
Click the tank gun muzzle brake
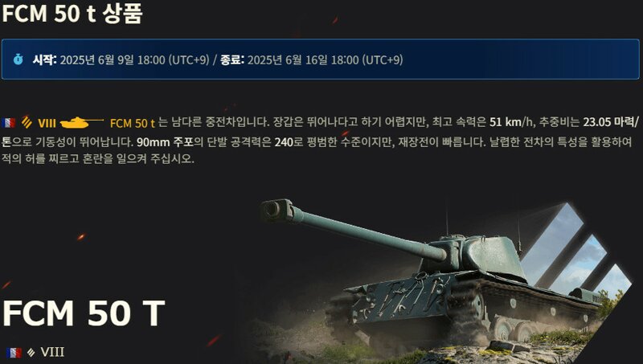pos(277,210)
